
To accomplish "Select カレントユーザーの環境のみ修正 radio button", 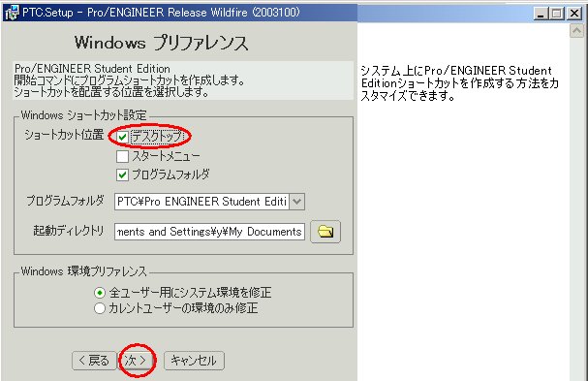I will [100, 308].
